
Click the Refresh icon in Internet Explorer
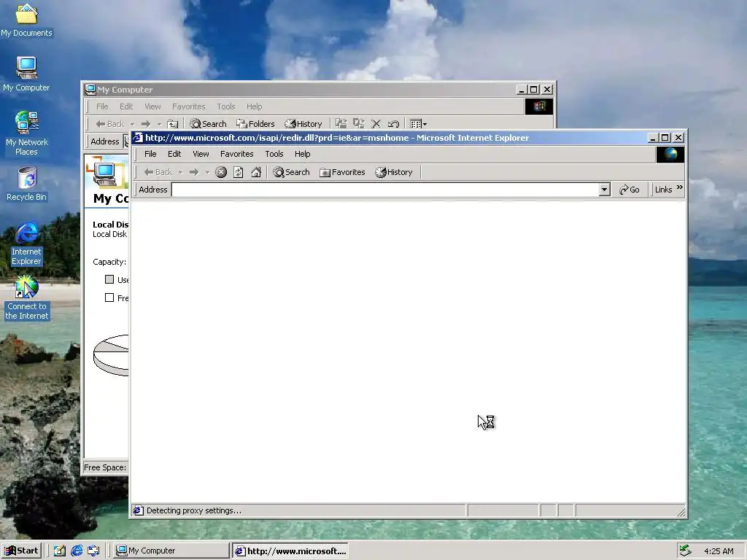pos(239,172)
